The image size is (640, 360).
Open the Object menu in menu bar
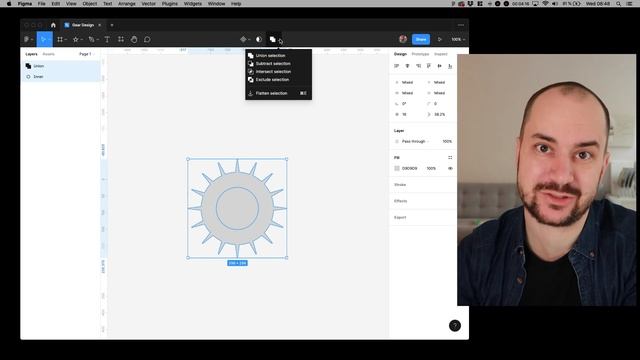(x=90, y=4)
